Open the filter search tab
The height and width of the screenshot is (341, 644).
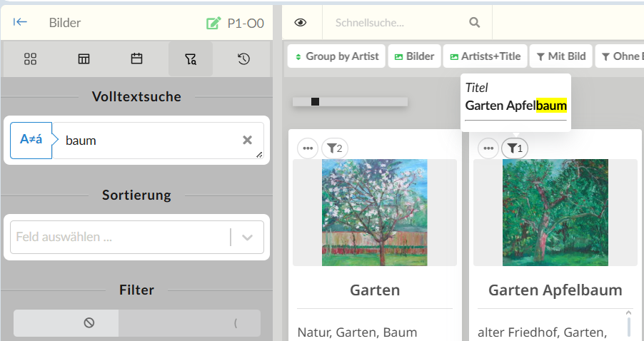[x=190, y=59]
